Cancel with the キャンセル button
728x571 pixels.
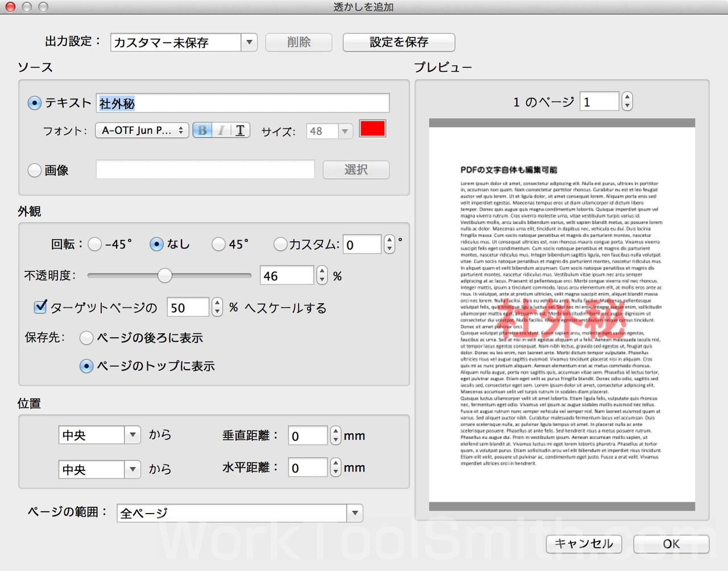click(x=584, y=544)
